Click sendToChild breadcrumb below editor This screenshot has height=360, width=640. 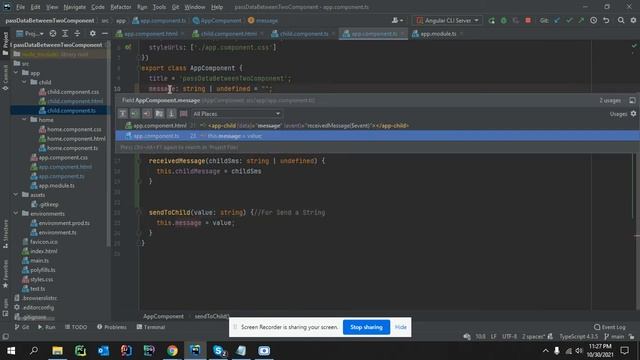[x=212, y=316]
